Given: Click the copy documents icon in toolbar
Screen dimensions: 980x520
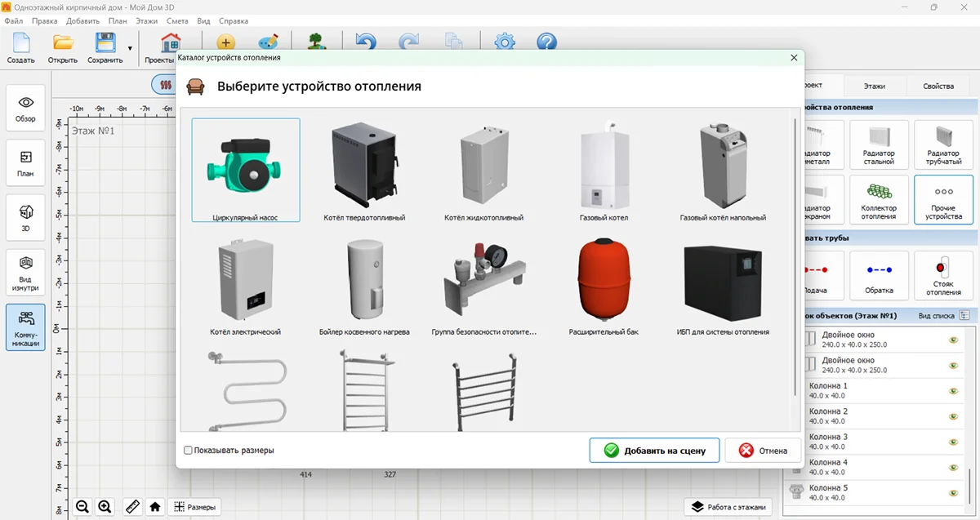Looking at the screenshot, I should pyautogui.click(x=454, y=42).
